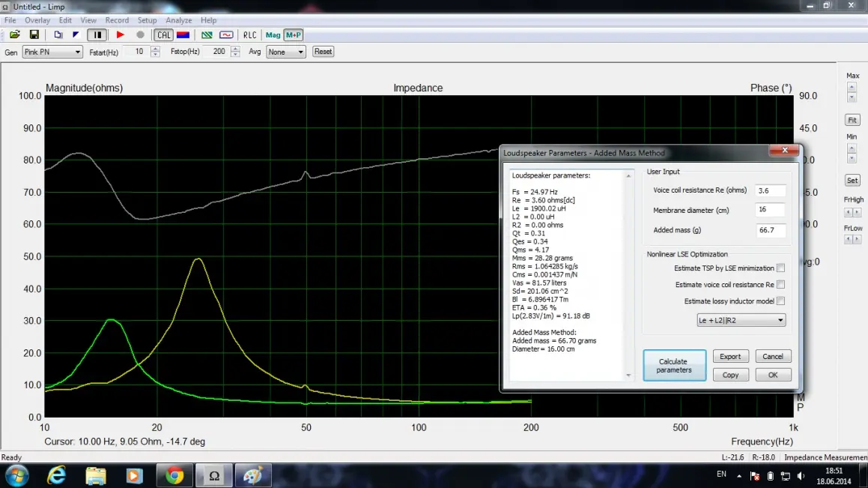Viewport: 868px width, 488px height.
Task: Click the CAL calibration toolbar icon
Action: click(x=163, y=34)
